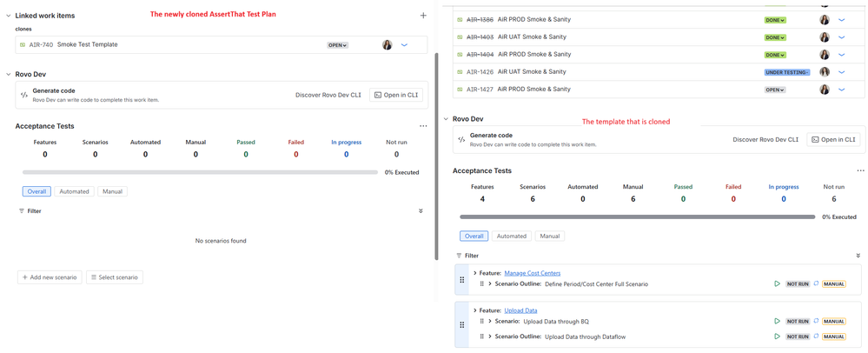
Task: Expand Upload Data feature
Action: 475,310
